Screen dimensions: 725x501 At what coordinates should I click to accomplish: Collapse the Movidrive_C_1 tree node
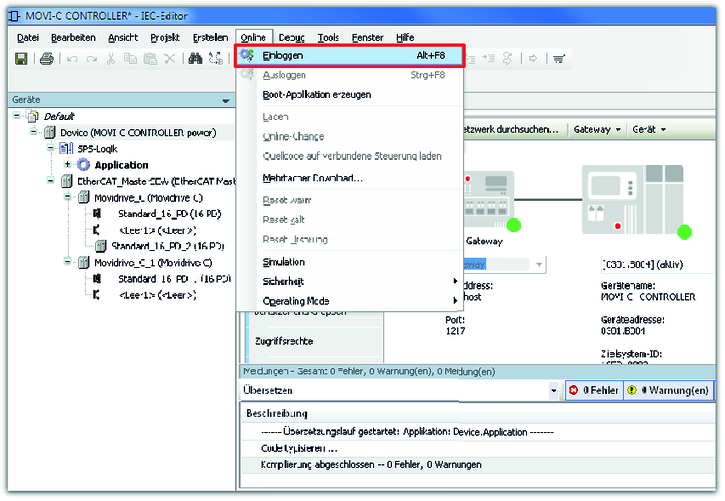(67, 262)
